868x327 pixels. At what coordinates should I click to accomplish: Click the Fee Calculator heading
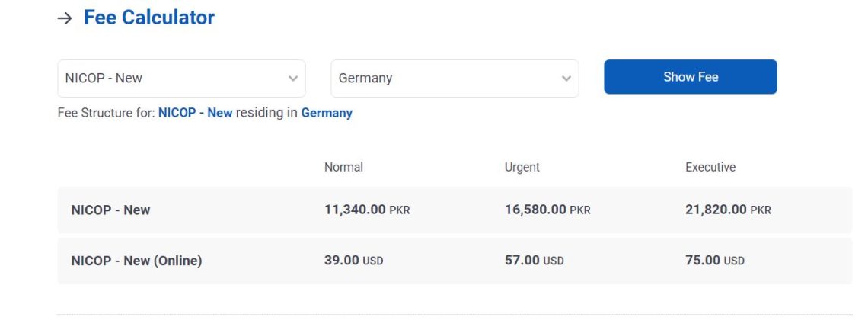coord(149,18)
